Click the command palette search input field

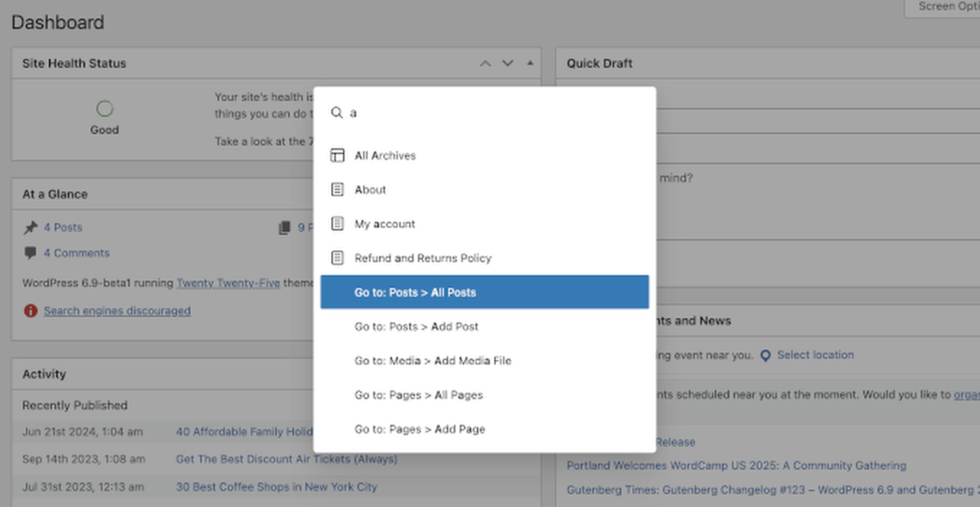490,113
